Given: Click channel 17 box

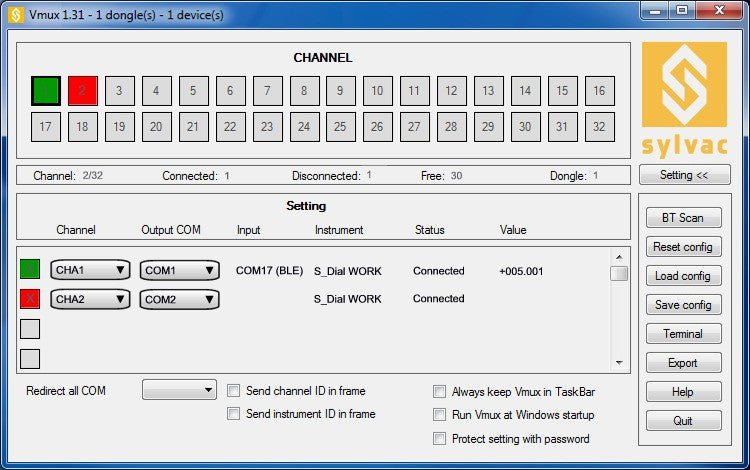Looking at the screenshot, I should (x=45, y=127).
